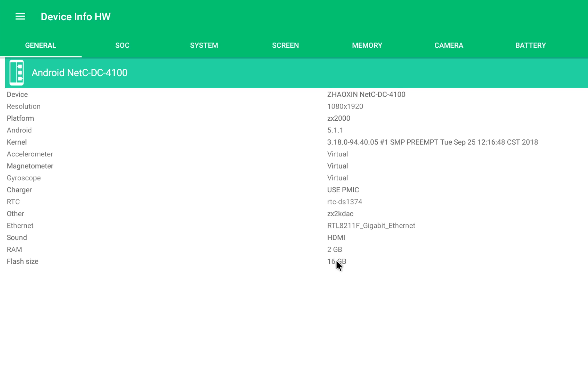This screenshot has width=588, height=368.
Task: Click the Android device icon
Action: [x=17, y=73]
